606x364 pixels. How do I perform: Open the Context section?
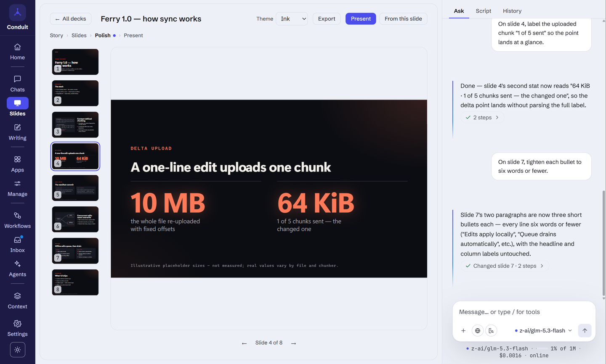point(17,301)
